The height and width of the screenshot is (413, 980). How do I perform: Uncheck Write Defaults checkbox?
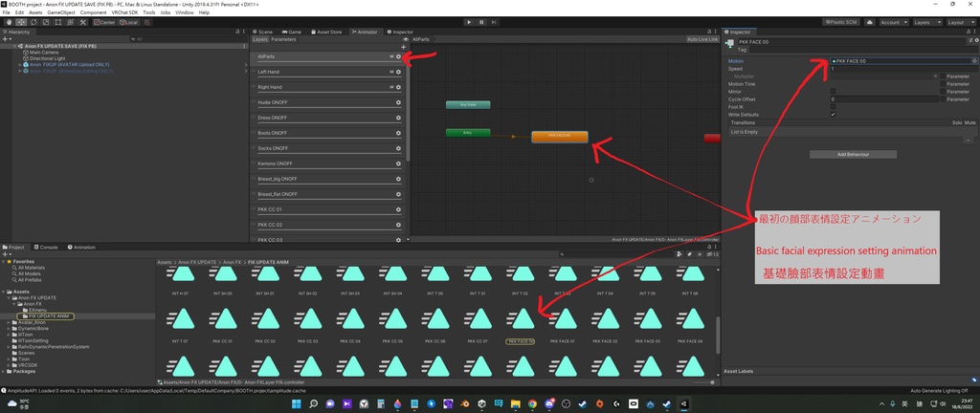click(833, 114)
